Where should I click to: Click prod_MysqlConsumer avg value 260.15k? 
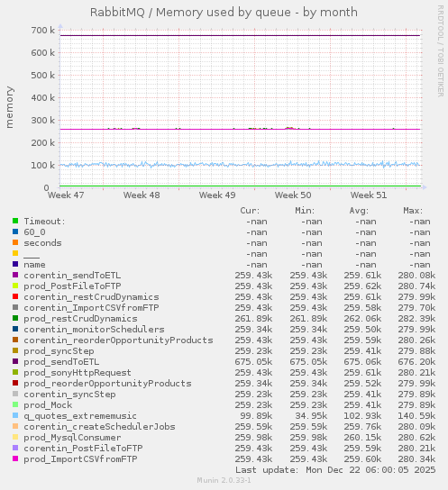pyautogui.click(x=362, y=438)
